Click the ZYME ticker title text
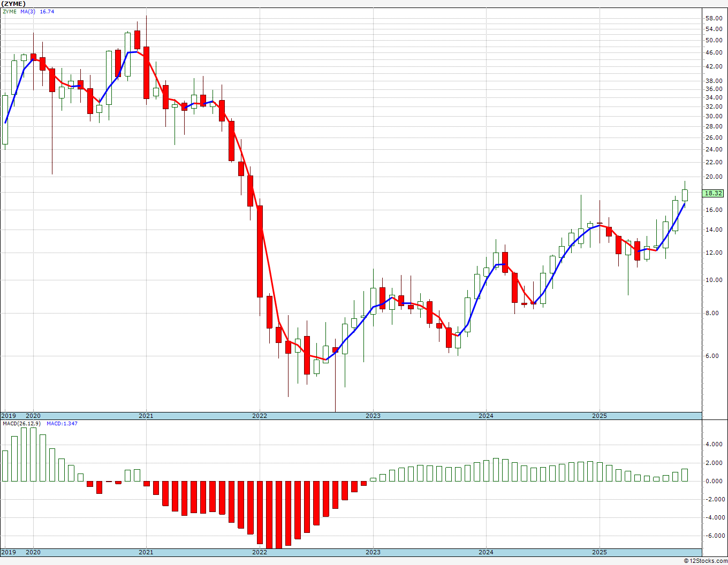Screen dimensions: 728x565 [x=13, y=4]
